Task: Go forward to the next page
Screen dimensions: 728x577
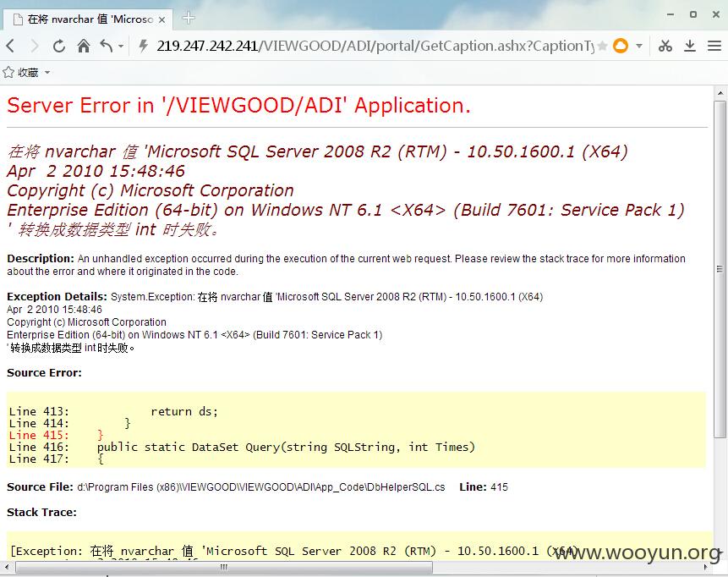Action: pyautogui.click(x=35, y=46)
